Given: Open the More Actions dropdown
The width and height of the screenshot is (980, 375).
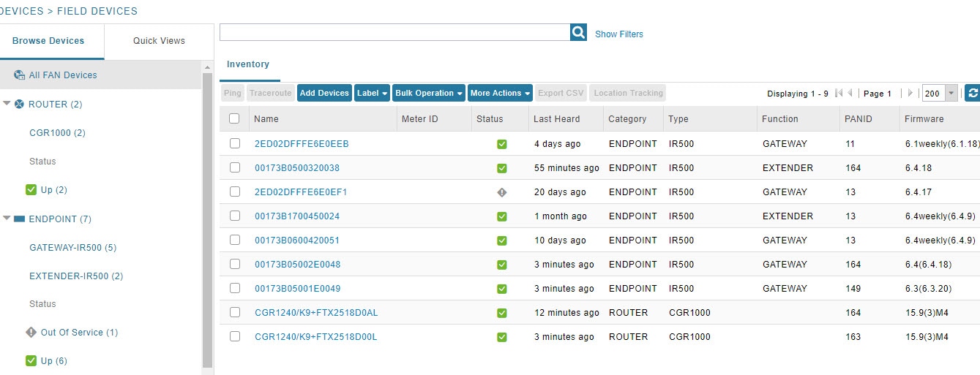Looking at the screenshot, I should pos(500,93).
